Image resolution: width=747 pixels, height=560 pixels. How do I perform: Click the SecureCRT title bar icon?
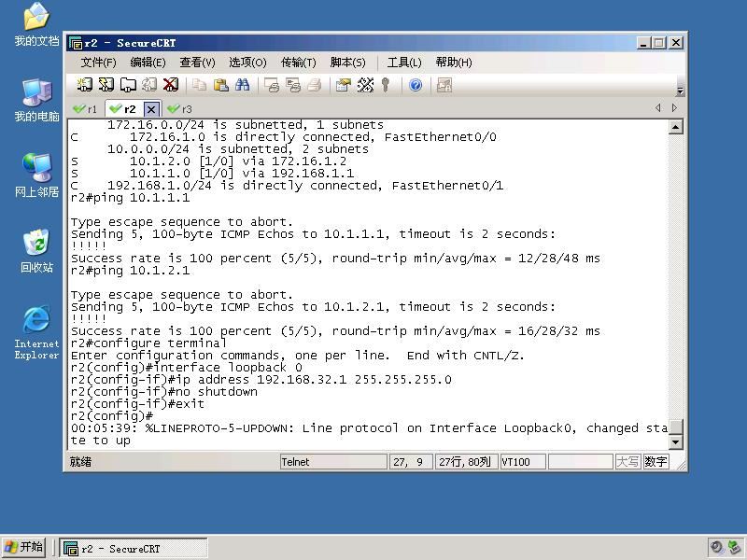(x=76, y=43)
